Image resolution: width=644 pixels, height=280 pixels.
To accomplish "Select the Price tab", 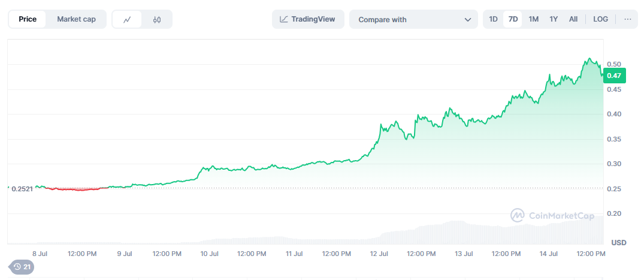I will point(28,19).
